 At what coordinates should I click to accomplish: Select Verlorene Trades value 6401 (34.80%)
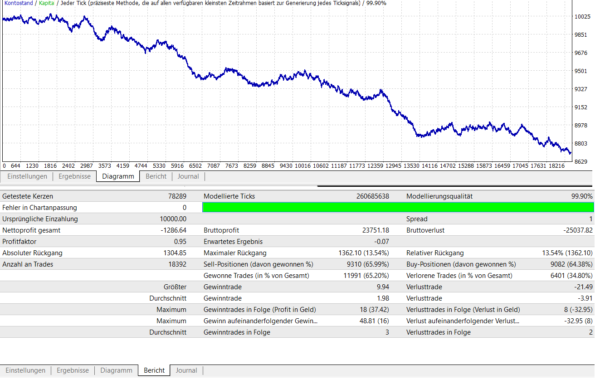point(572,275)
